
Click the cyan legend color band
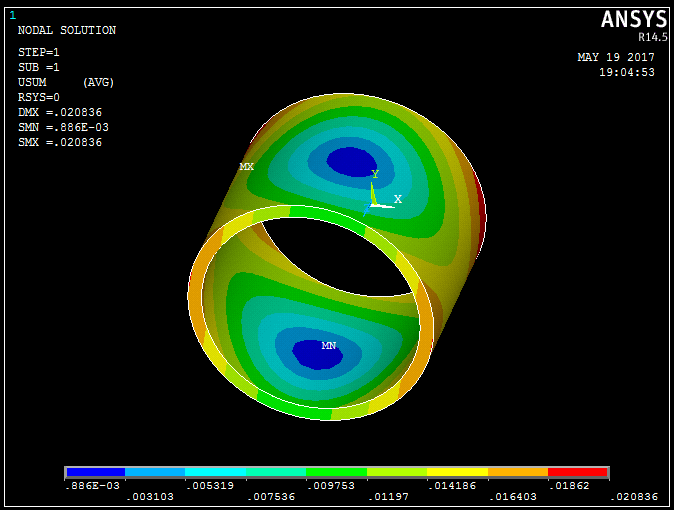click(x=215, y=472)
